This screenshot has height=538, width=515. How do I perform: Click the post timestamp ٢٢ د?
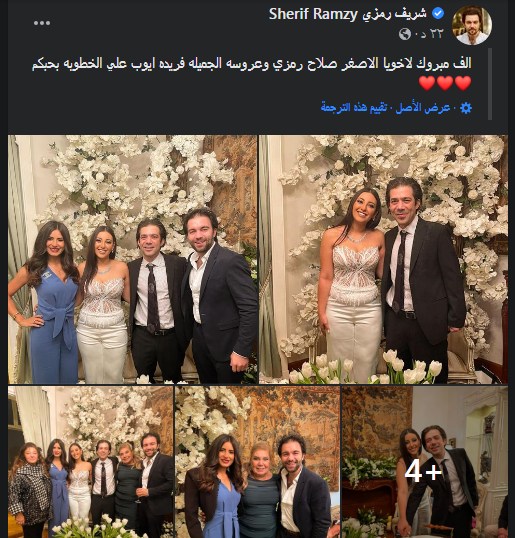click(429, 34)
